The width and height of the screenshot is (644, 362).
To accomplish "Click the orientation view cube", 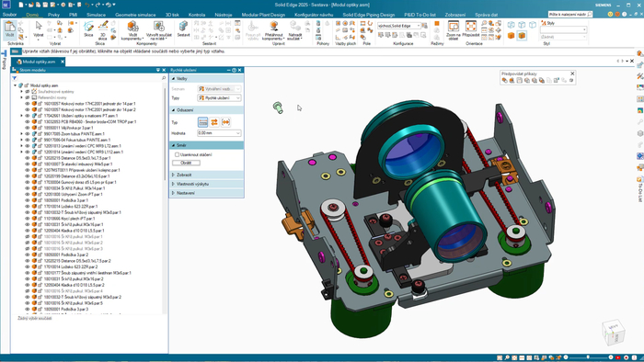I will [614, 332].
